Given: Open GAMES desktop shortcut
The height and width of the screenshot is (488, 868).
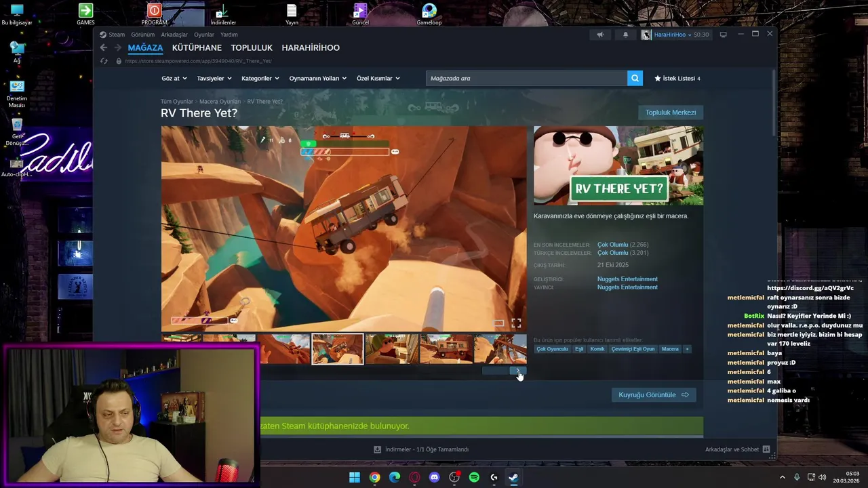Looking at the screenshot, I should point(85,14).
